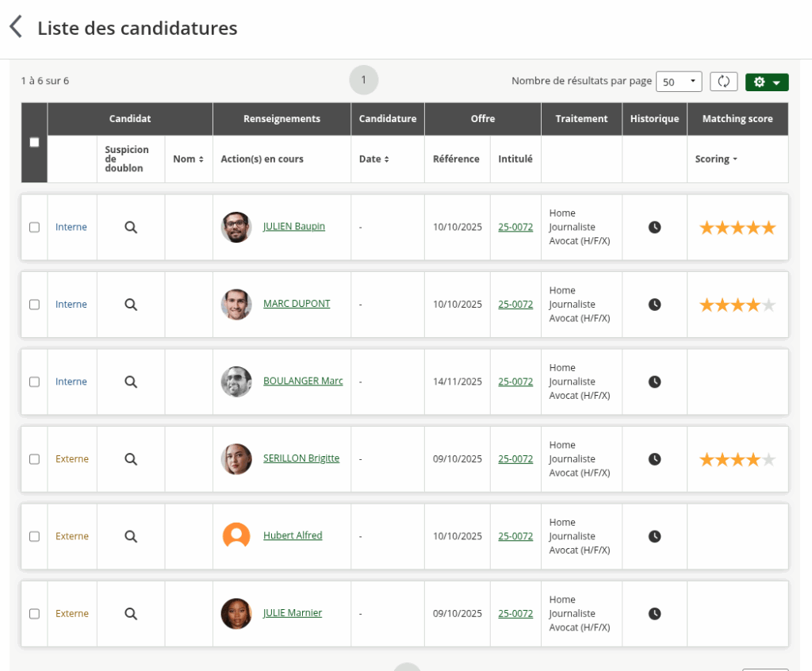View history clock for JULIE Marnier
The width and height of the screenshot is (812, 671).
tap(654, 613)
